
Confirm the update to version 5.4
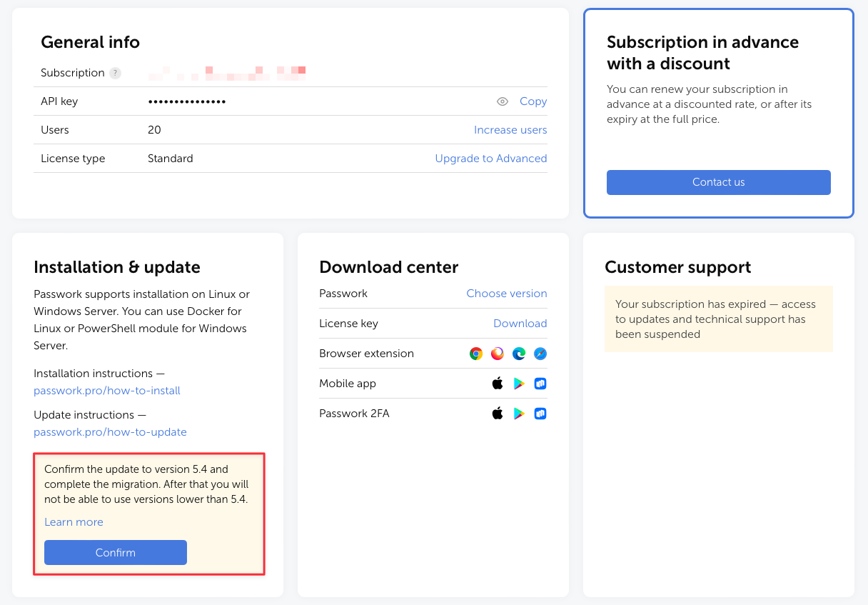click(x=115, y=552)
